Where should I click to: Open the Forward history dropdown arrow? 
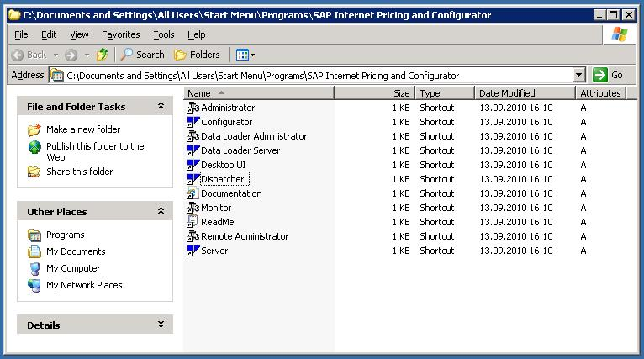point(87,55)
